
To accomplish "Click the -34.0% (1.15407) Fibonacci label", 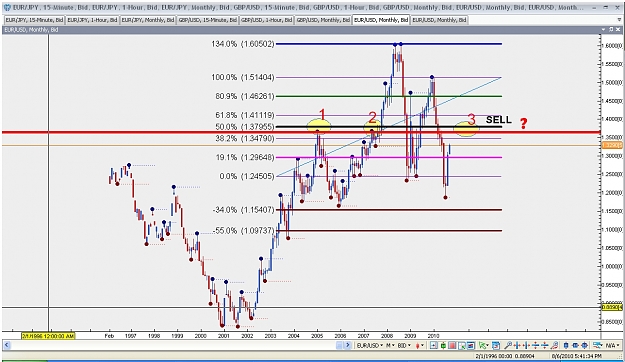I will tap(244, 210).
